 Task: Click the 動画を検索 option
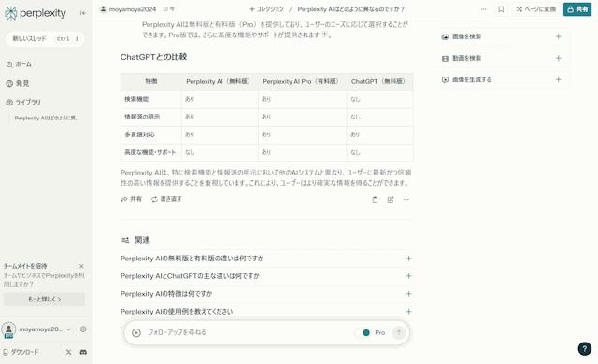(x=502, y=58)
